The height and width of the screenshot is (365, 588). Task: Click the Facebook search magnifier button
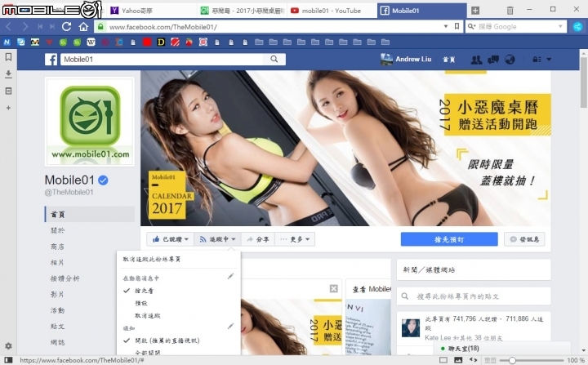(274, 60)
